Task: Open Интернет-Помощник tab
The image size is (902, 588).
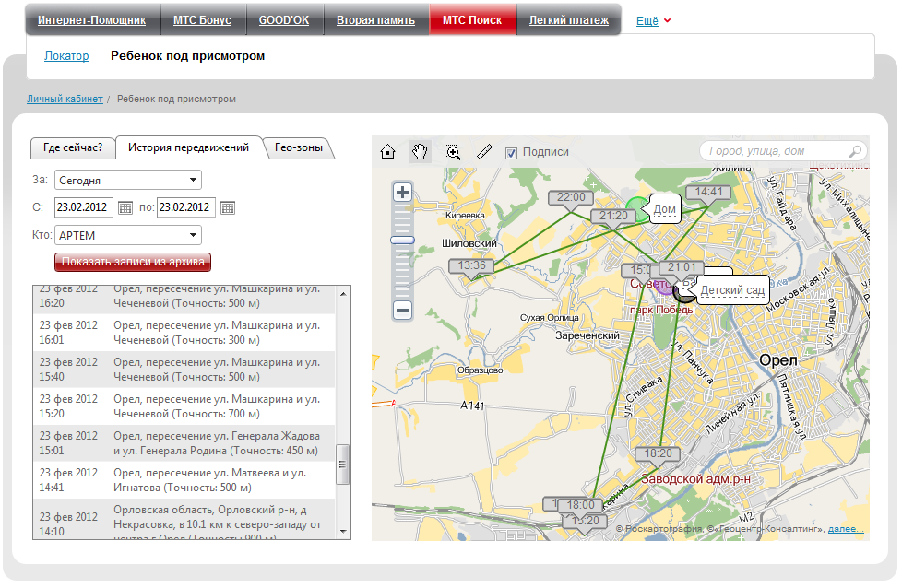Action: [x=92, y=20]
